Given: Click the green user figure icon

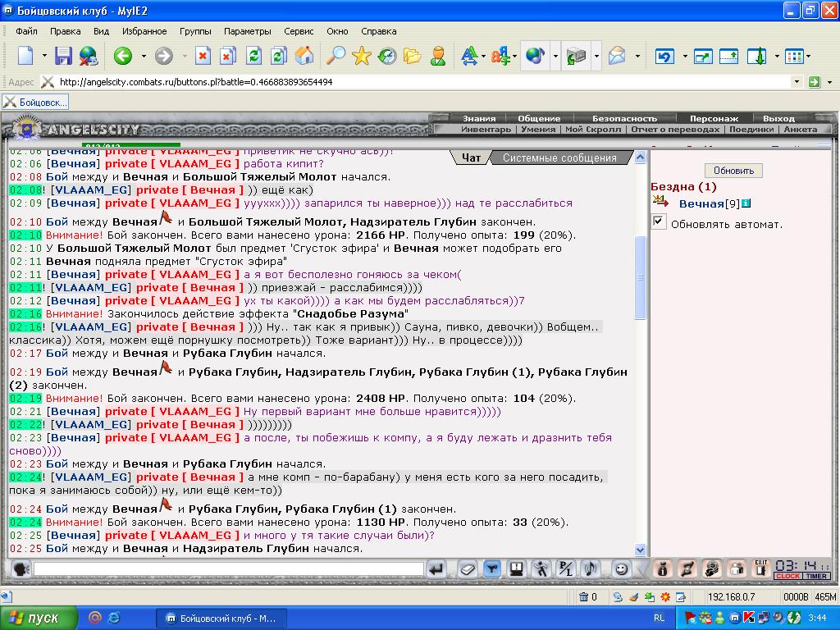Looking at the screenshot, I should coord(438,55).
